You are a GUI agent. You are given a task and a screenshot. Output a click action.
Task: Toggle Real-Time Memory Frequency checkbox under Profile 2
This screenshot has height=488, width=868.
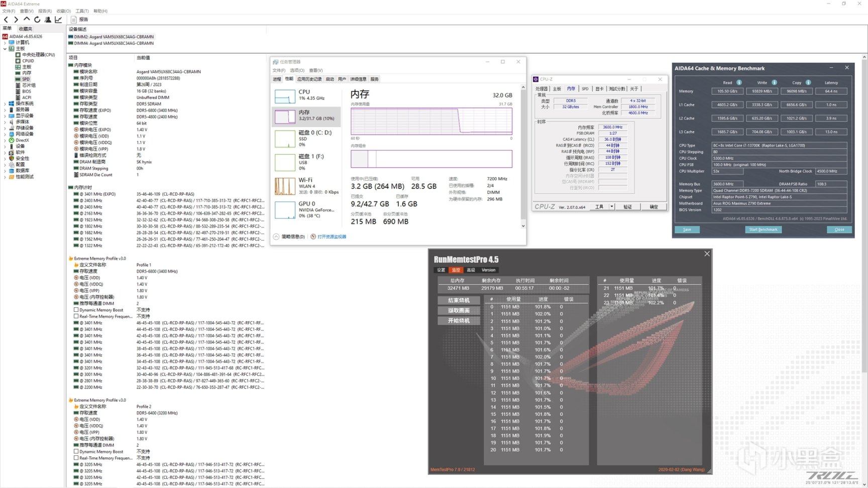click(x=76, y=458)
